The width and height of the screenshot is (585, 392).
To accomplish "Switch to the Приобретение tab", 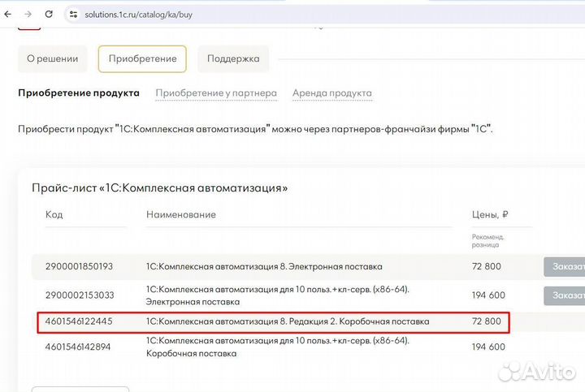I will pos(142,59).
